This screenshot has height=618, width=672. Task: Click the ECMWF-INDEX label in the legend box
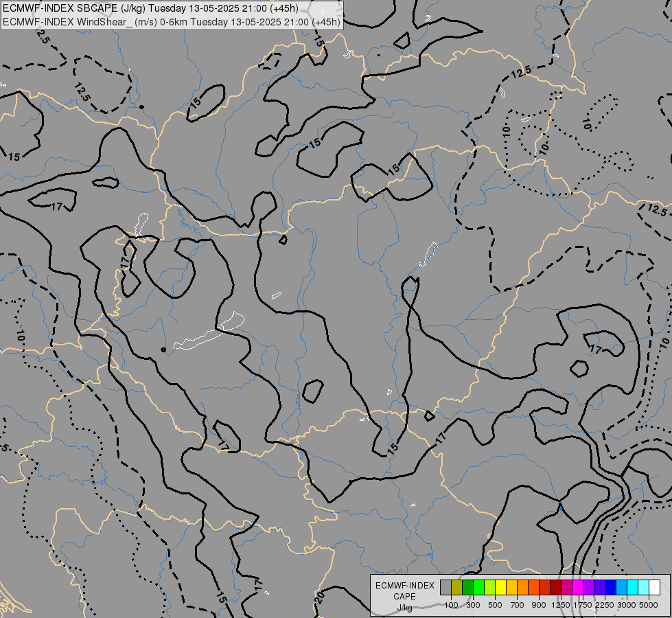404,586
